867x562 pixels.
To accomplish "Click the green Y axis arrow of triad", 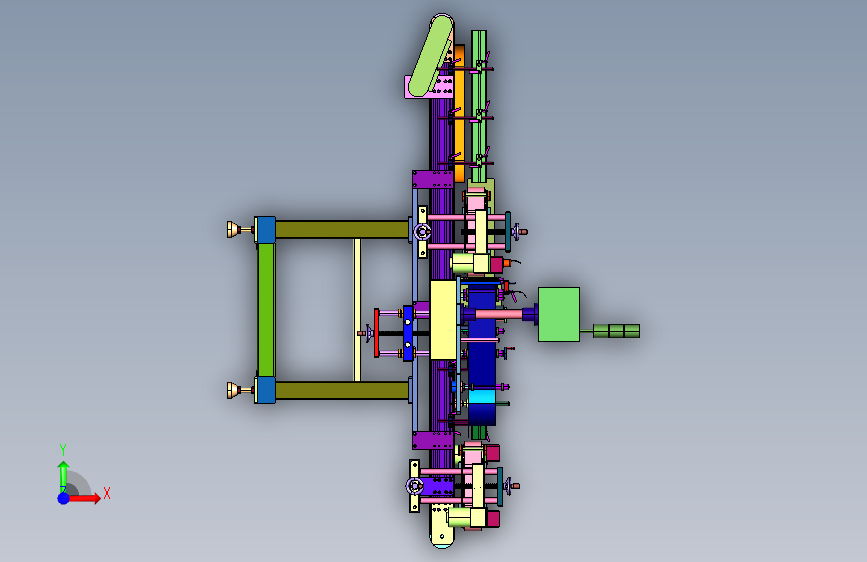I will (x=63, y=477).
